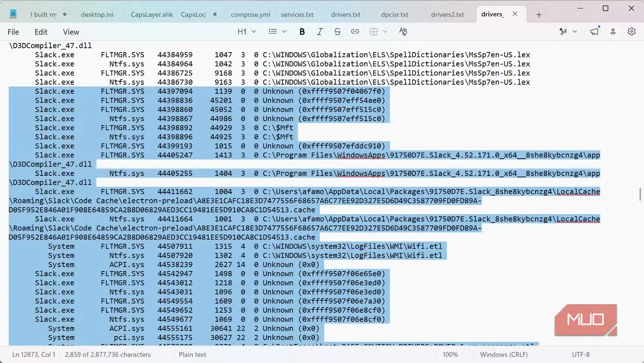Expand the list style dropdown arrow
Screen dimensions: 644x363
(x=284, y=31)
